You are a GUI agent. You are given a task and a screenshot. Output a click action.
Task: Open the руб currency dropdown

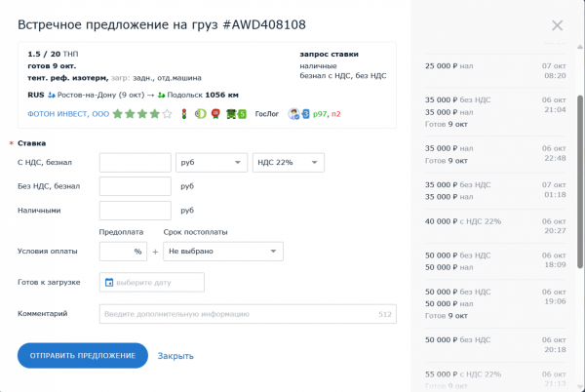click(x=212, y=163)
